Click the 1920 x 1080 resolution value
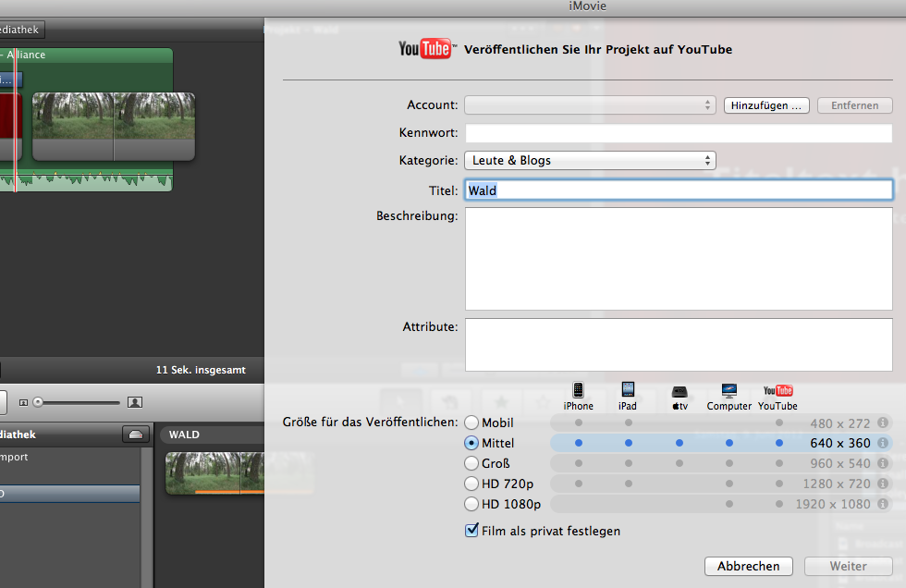Screen dimensions: 906x588 (x=833, y=504)
